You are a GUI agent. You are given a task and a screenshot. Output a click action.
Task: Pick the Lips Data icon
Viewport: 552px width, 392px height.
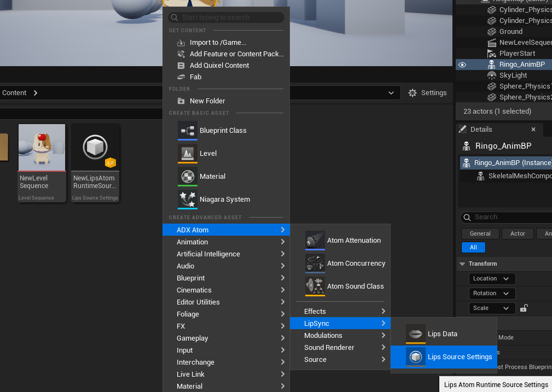(416, 334)
